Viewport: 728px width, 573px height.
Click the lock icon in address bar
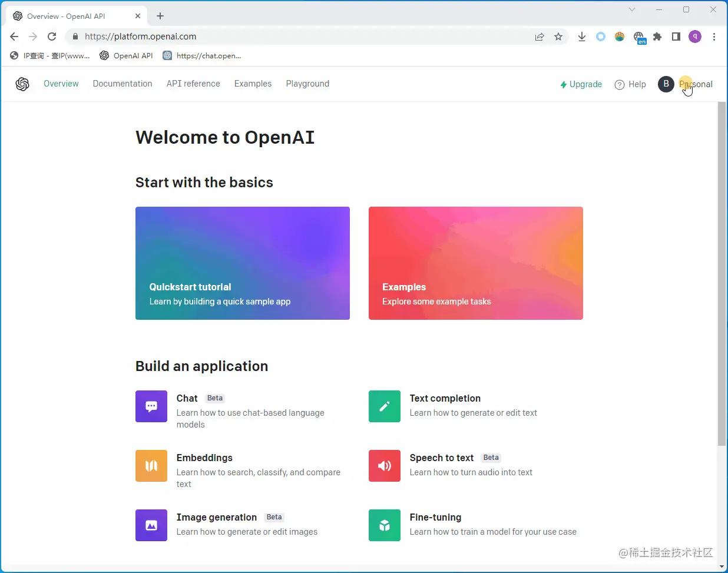coord(75,37)
